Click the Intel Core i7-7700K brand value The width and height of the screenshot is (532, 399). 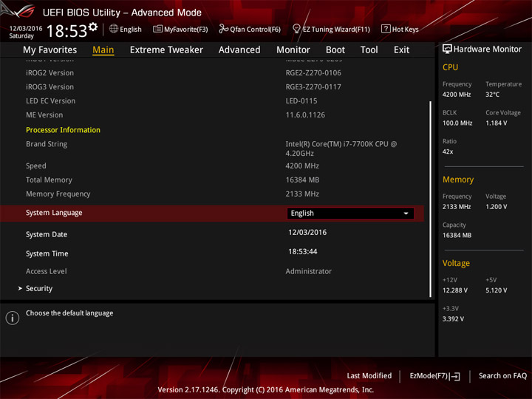[x=341, y=149]
